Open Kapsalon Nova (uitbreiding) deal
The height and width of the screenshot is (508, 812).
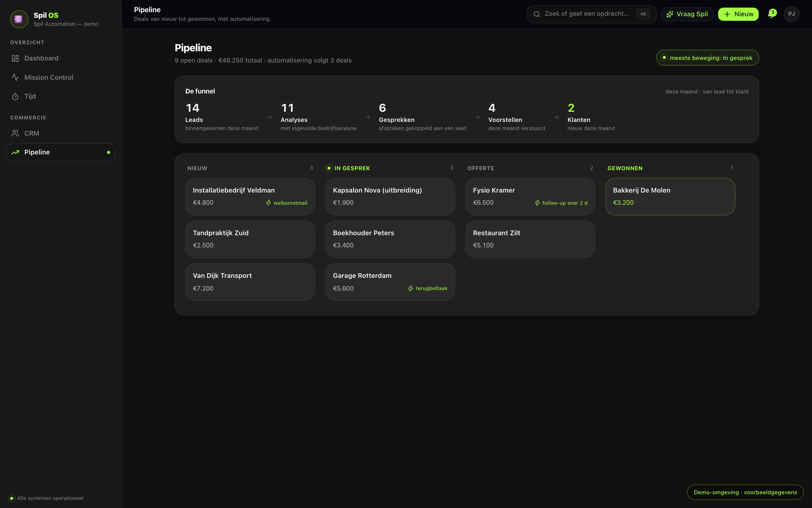390,197
